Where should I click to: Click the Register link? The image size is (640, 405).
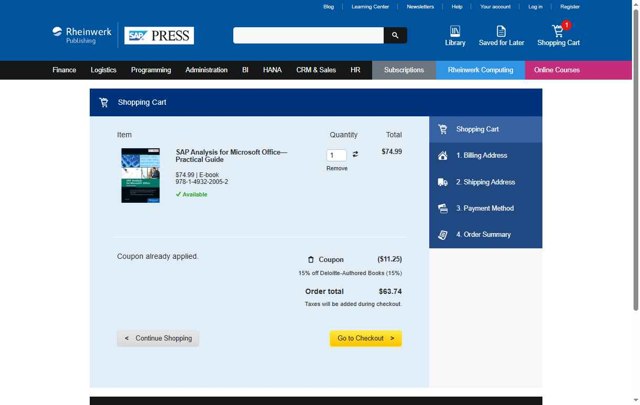[570, 7]
